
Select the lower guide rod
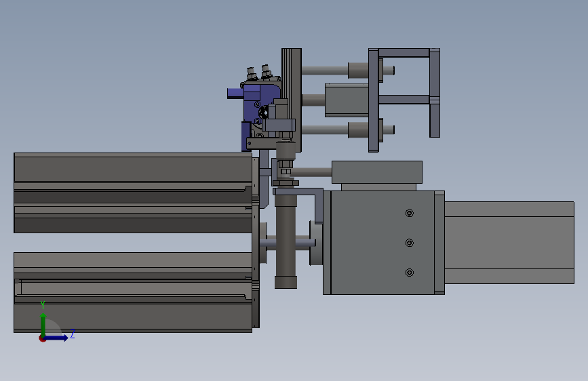(325, 129)
